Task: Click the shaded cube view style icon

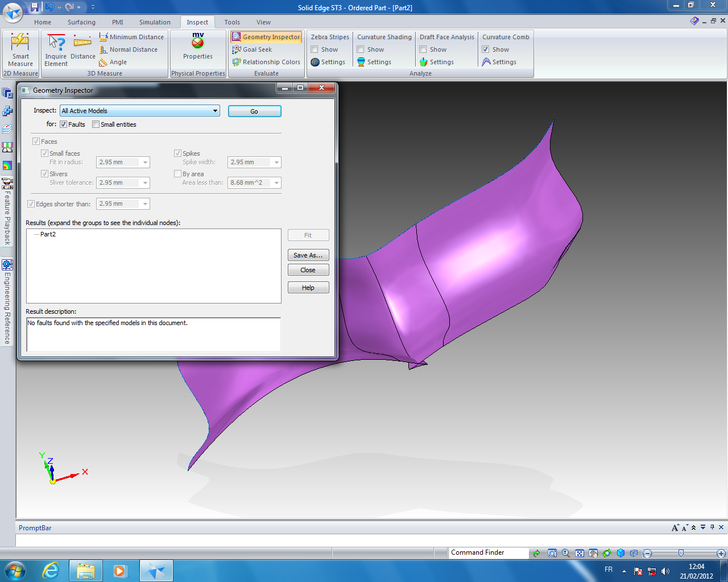Action: pos(621,553)
